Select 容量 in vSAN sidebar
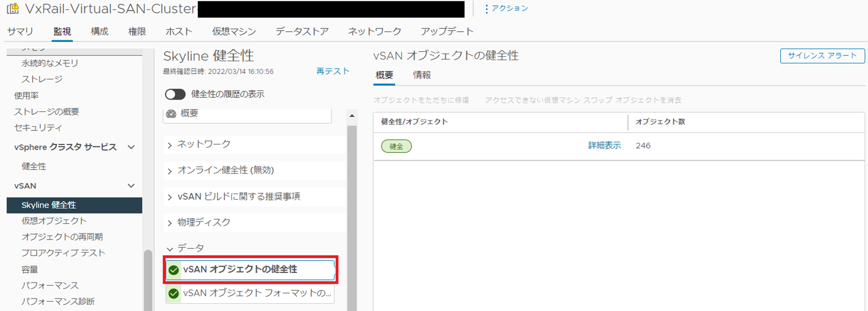Viewport: 868px width, 311px height. (x=30, y=270)
